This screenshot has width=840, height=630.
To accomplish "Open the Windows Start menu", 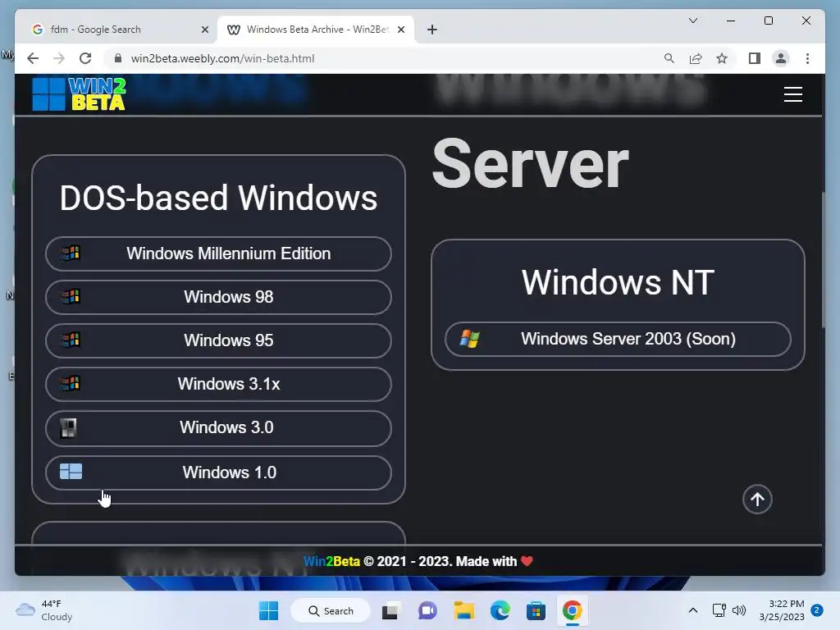I will pyautogui.click(x=268, y=610).
